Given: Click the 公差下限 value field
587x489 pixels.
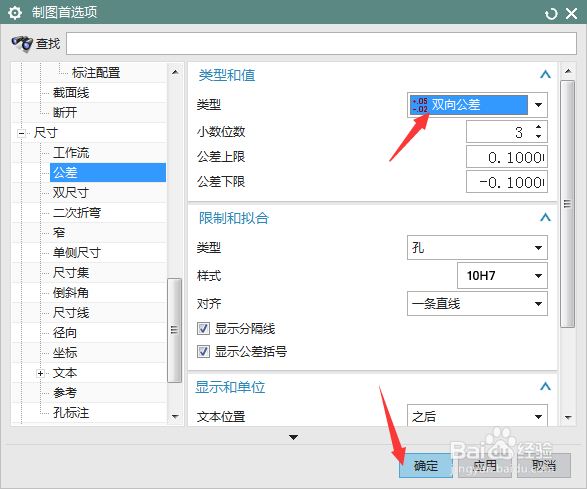Looking at the screenshot, I should coord(507,182).
